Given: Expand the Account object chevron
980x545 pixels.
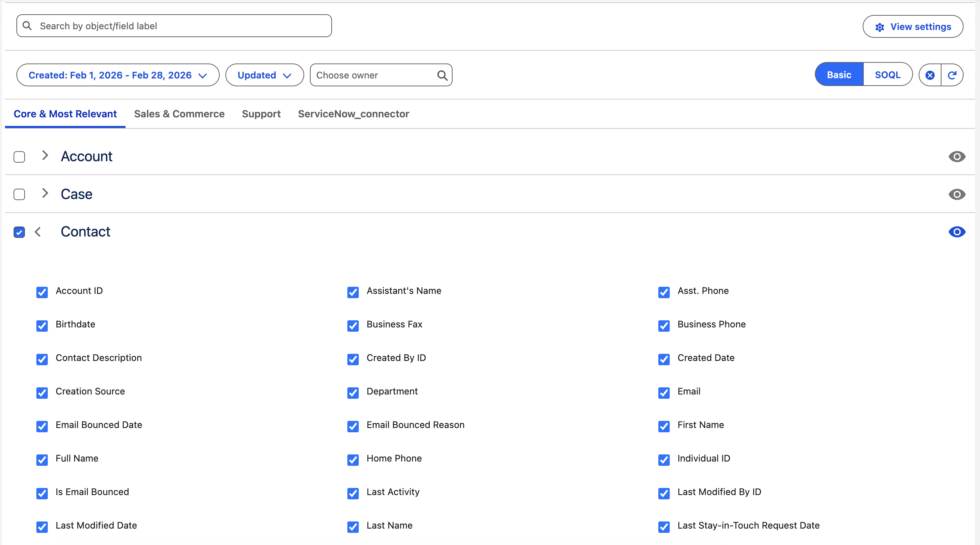Looking at the screenshot, I should pyautogui.click(x=45, y=155).
